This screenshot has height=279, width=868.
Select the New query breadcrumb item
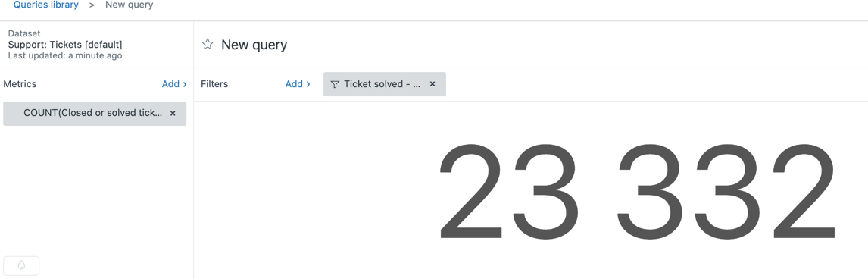(129, 5)
